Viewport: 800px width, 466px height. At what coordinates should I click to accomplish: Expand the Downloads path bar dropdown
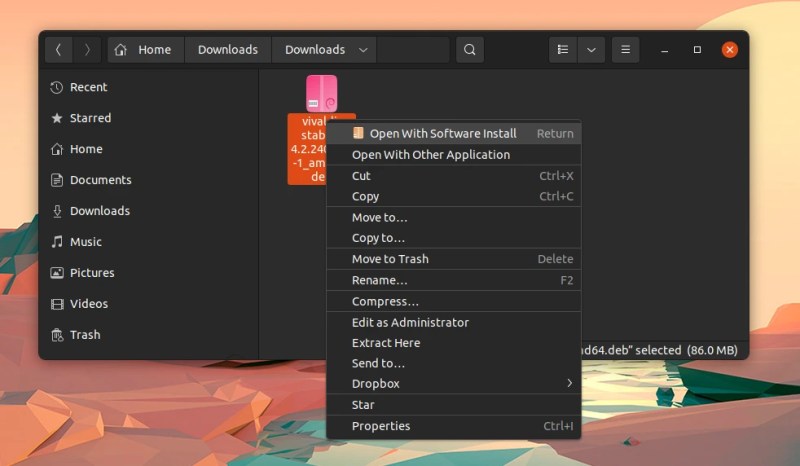(x=362, y=50)
